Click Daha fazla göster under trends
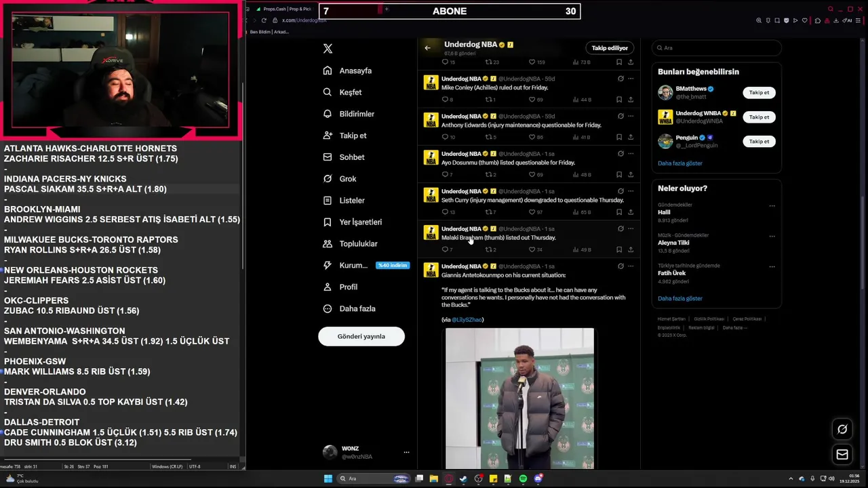Image resolution: width=868 pixels, height=488 pixels. click(x=680, y=299)
